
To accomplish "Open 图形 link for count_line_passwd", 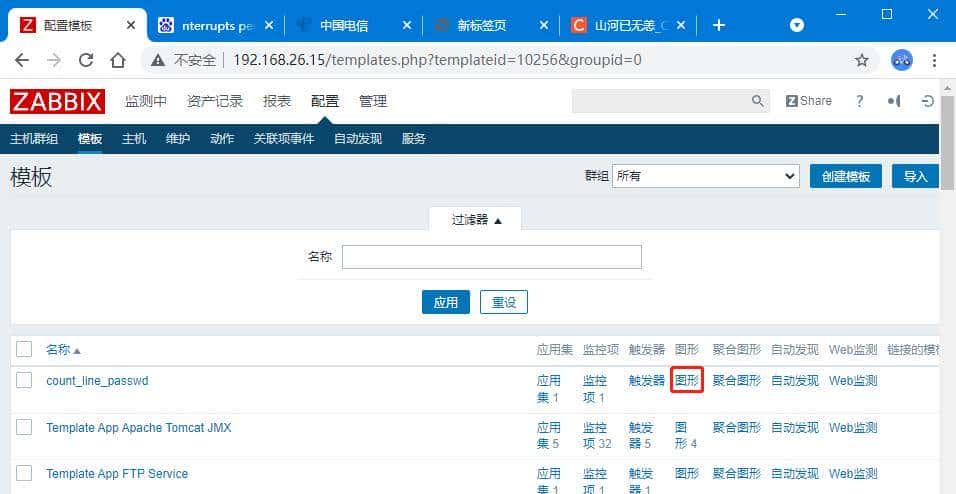I will pyautogui.click(x=687, y=381).
